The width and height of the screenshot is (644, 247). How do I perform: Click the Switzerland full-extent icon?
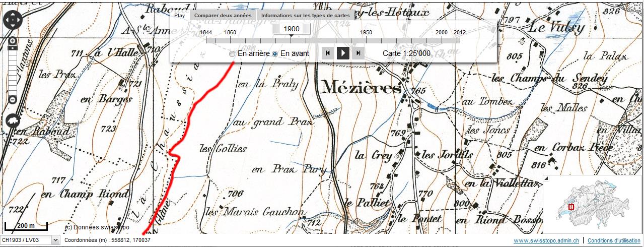click(13, 121)
